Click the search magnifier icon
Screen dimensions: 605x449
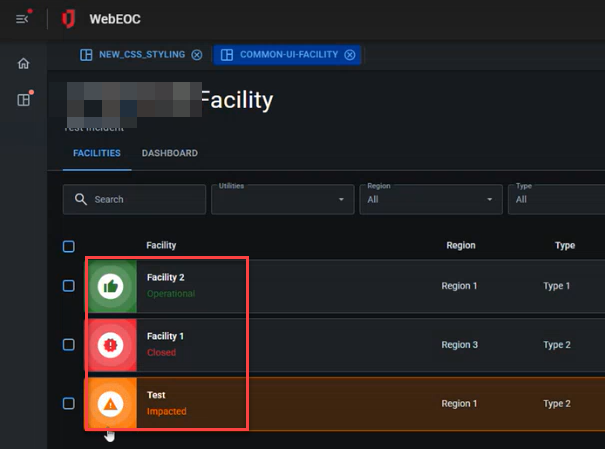[x=81, y=199]
